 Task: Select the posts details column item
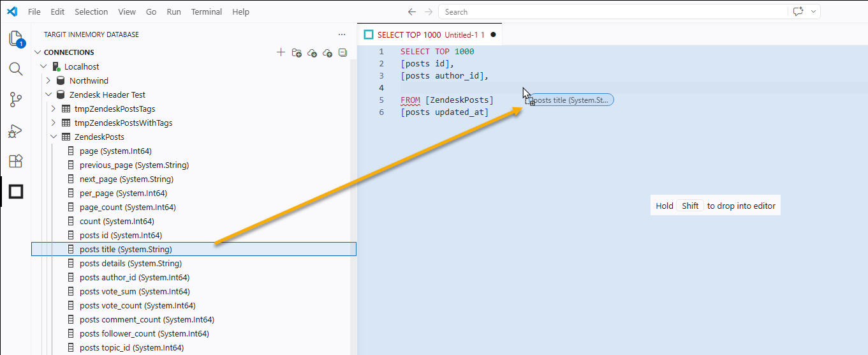coord(130,263)
